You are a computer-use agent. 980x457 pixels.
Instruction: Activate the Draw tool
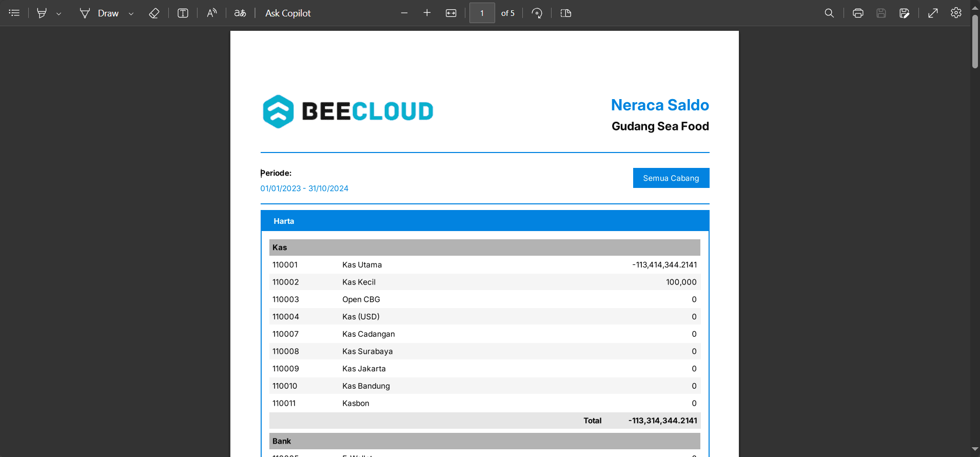(100, 13)
